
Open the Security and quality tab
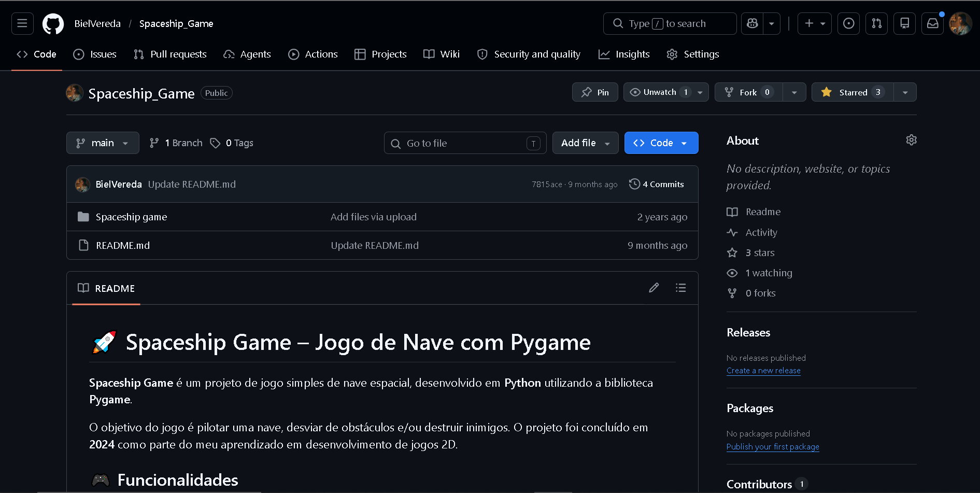pos(529,54)
